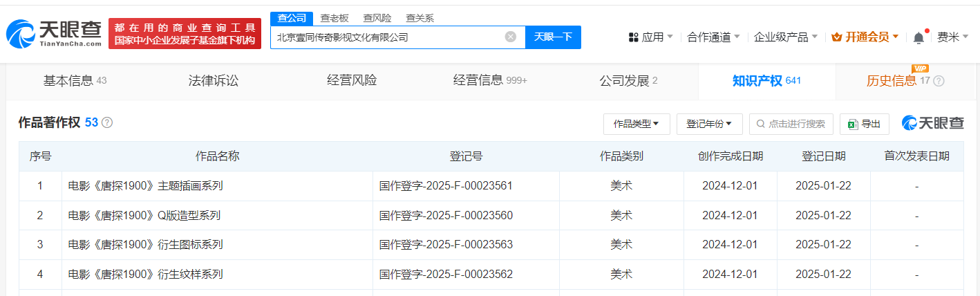Screen dimensions: 980x296
Task: Open the 法律诉讼 tab
Action: point(213,81)
